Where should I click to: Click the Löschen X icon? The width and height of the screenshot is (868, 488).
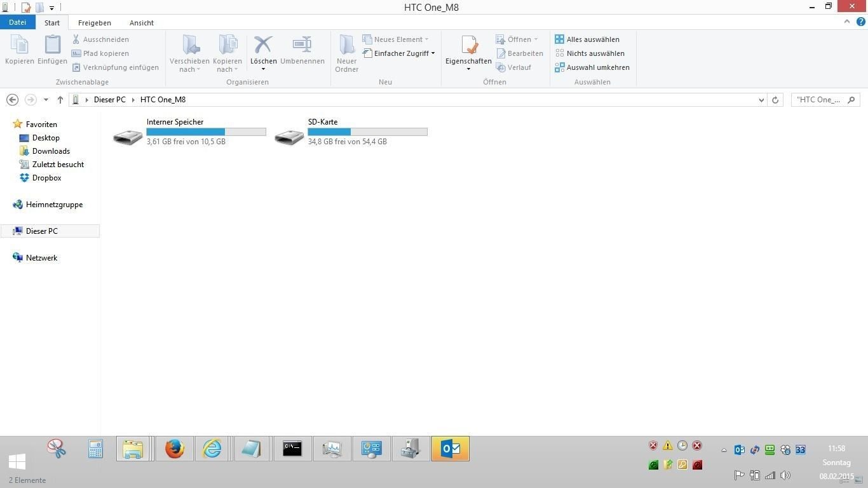[263, 44]
